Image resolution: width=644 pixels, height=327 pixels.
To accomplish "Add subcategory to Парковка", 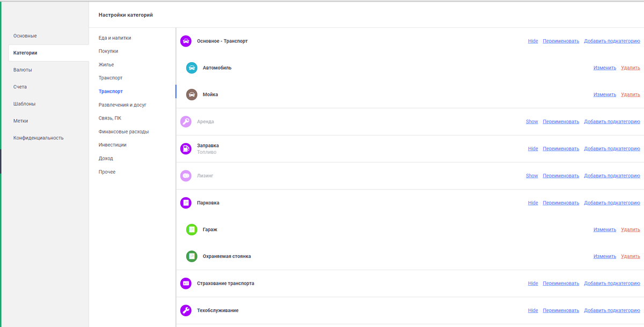I will point(612,203).
